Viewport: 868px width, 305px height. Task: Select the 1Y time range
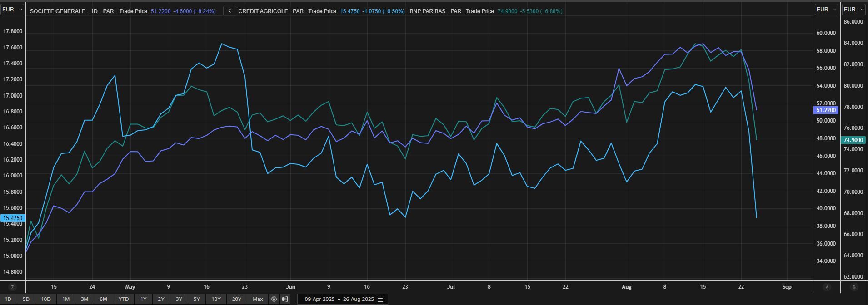coord(144,299)
